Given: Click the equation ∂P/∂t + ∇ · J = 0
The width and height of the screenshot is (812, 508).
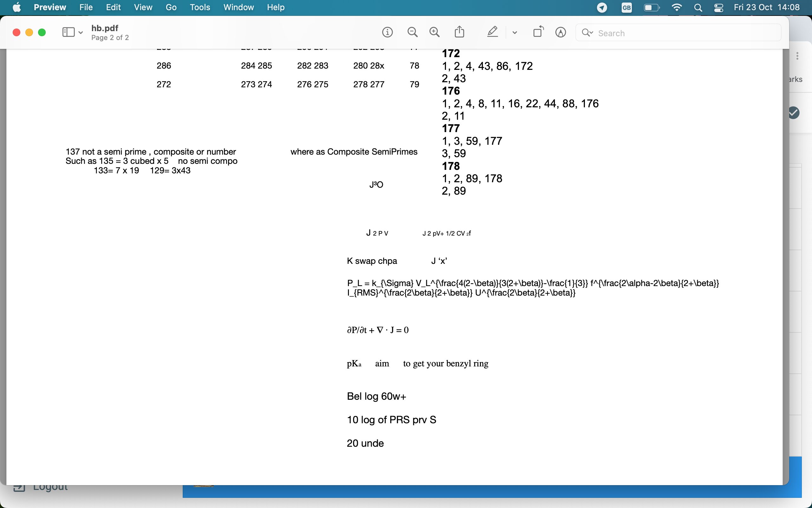Looking at the screenshot, I should (378, 330).
